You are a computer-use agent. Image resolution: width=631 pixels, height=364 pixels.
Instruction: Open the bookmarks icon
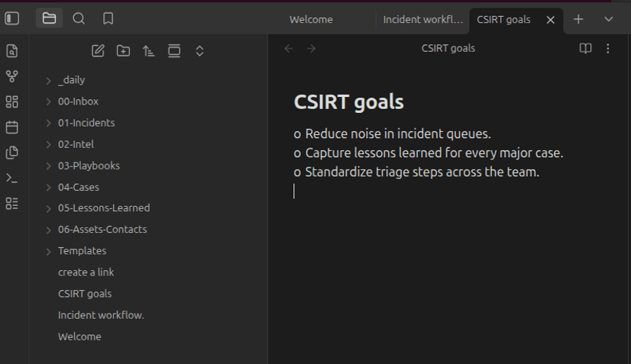click(x=108, y=18)
